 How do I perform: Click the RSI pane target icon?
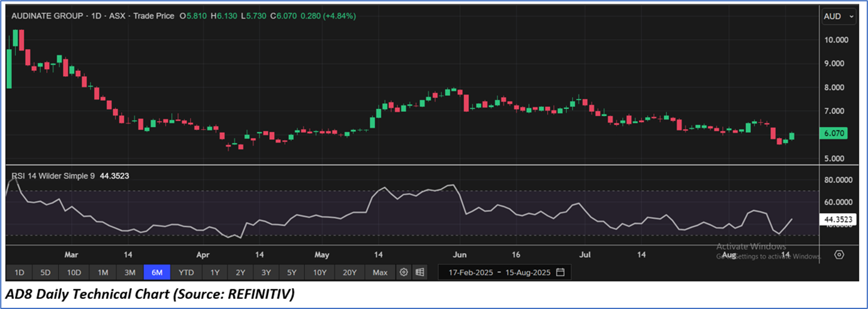[x=839, y=254]
